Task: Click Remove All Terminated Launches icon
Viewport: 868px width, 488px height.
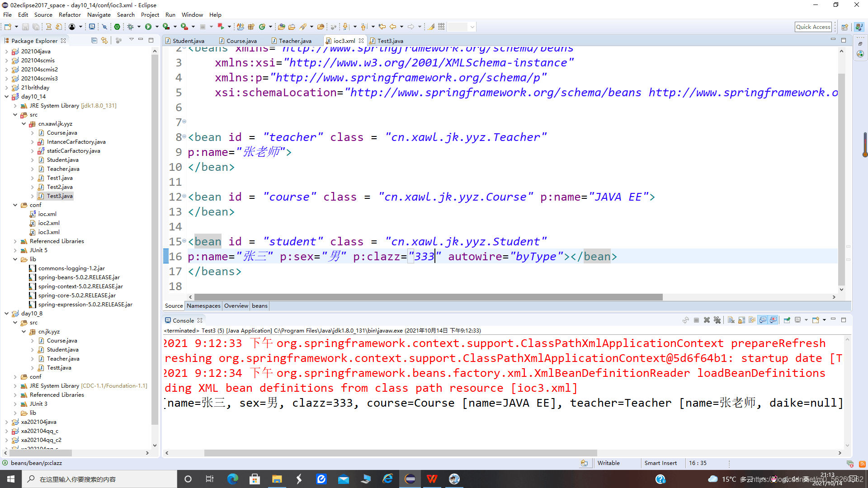Action: [x=717, y=320]
